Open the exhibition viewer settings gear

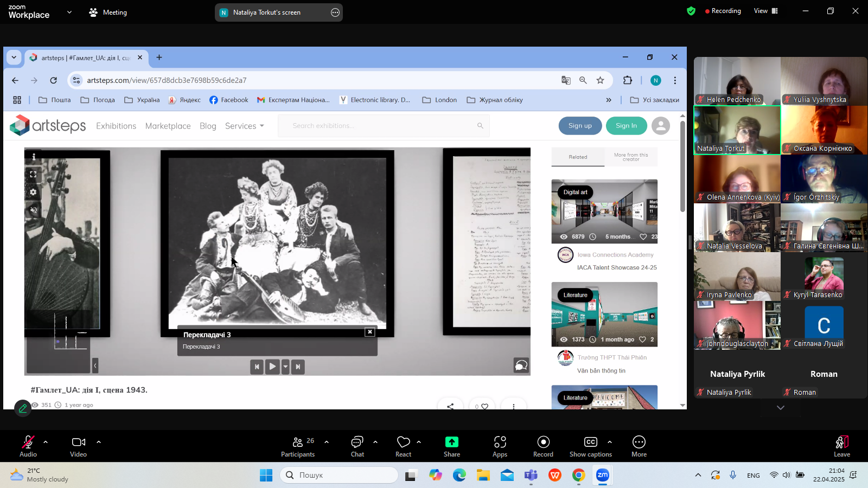point(34,192)
